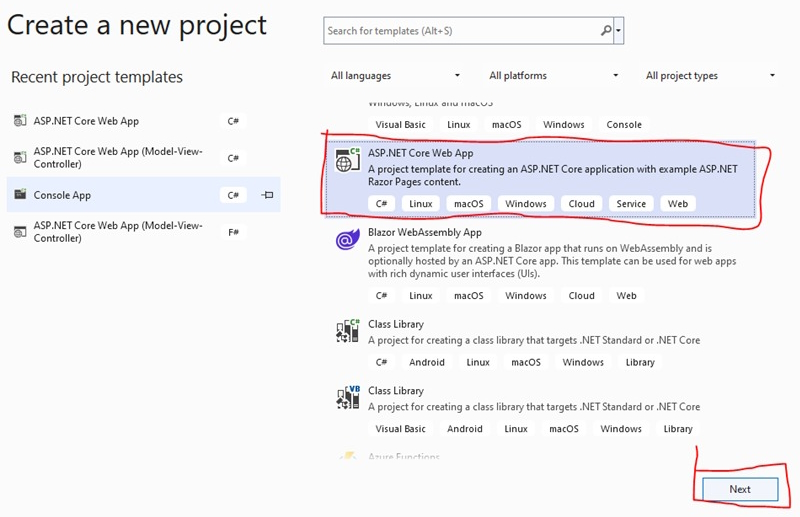This screenshot has width=800, height=517.
Task: Select the VB Class Library icon
Action: [x=347, y=398]
